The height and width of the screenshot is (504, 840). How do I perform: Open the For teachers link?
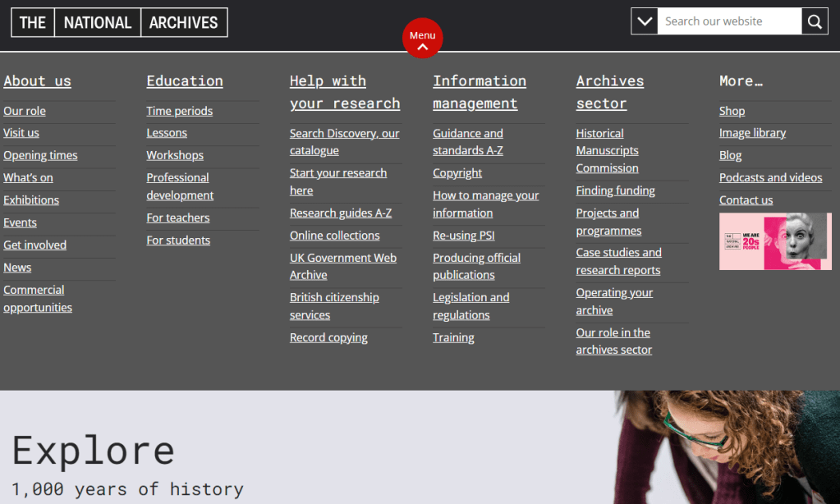tap(178, 218)
